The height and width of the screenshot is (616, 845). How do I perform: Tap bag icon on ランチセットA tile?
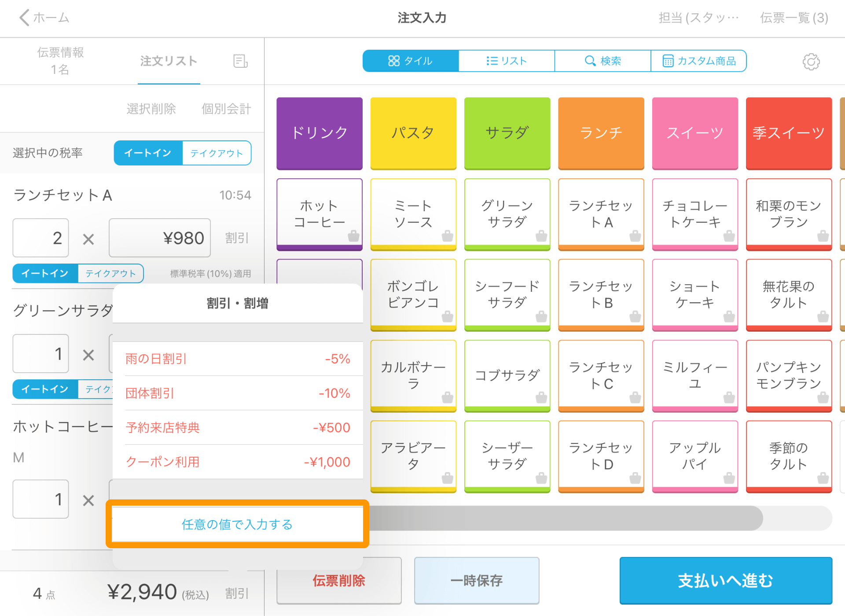pyautogui.click(x=635, y=236)
